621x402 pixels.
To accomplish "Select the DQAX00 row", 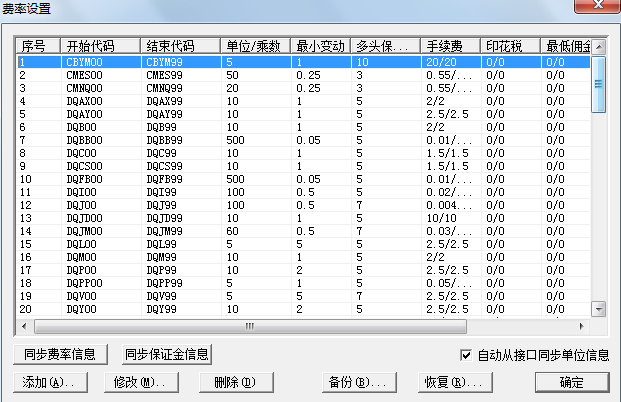I will [303, 101].
